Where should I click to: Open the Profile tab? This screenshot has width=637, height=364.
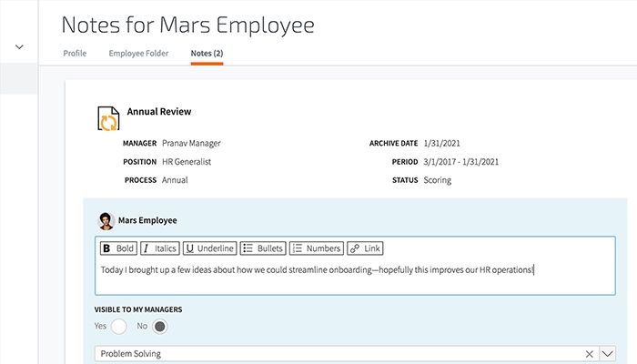pyautogui.click(x=75, y=53)
